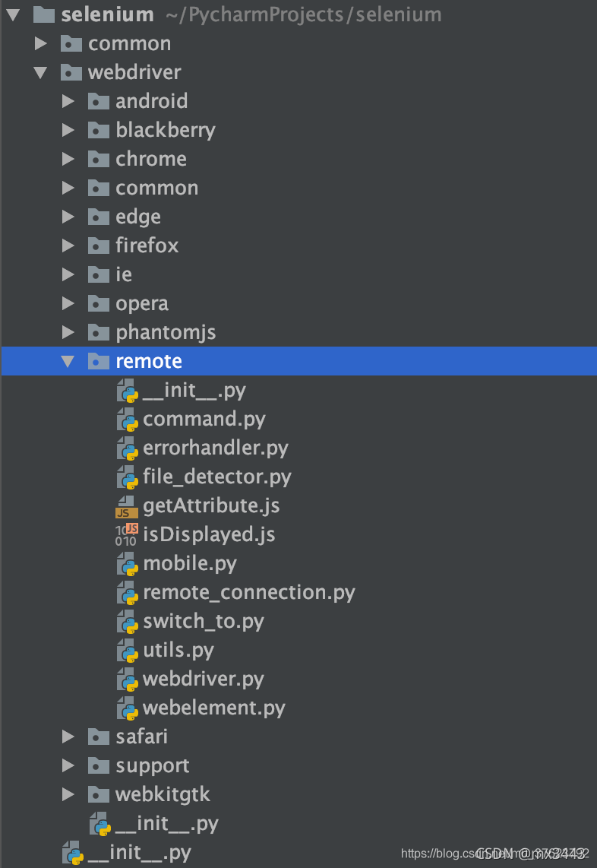Click the edge package folder icon

coord(99,217)
